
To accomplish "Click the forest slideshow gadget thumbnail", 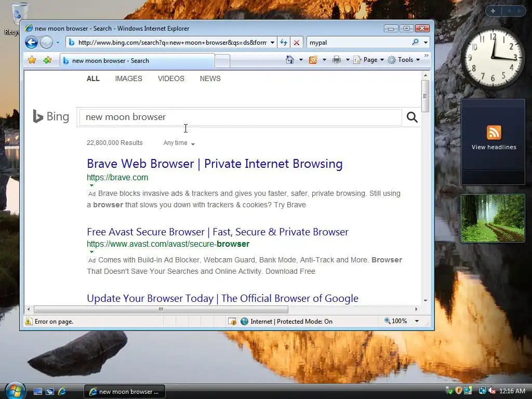I will [x=493, y=218].
